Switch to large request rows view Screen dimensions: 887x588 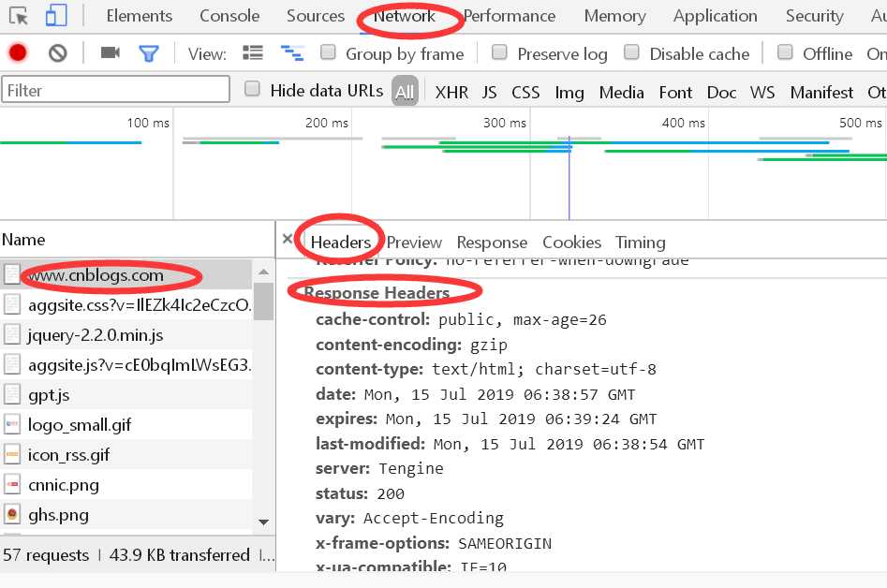[253, 53]
